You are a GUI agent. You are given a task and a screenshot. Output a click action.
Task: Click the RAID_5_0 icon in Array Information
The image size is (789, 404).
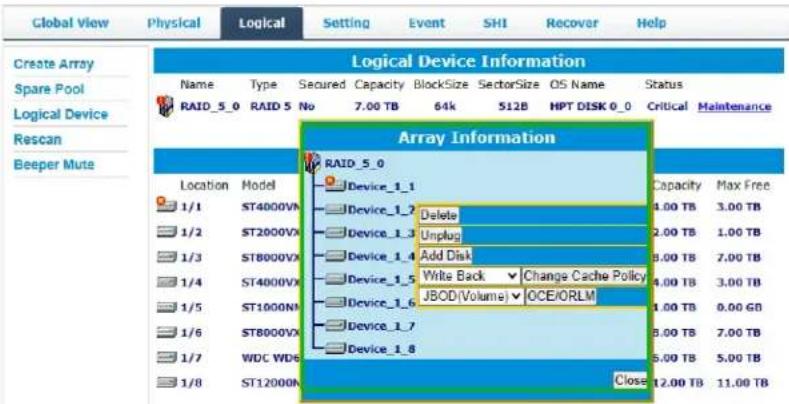(x=312, y=163)
